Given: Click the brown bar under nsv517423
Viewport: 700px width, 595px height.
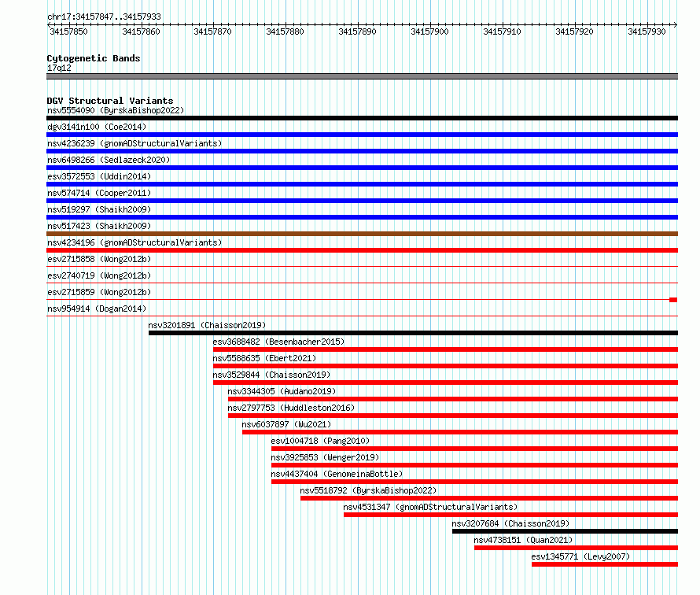Looking at the screenshot, I should [362, 234].
